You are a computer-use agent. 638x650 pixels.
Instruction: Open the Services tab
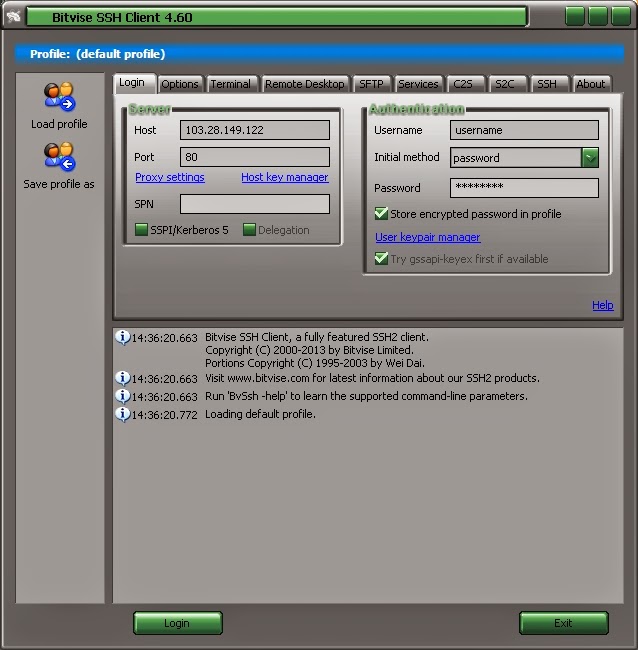click(418, 84)
